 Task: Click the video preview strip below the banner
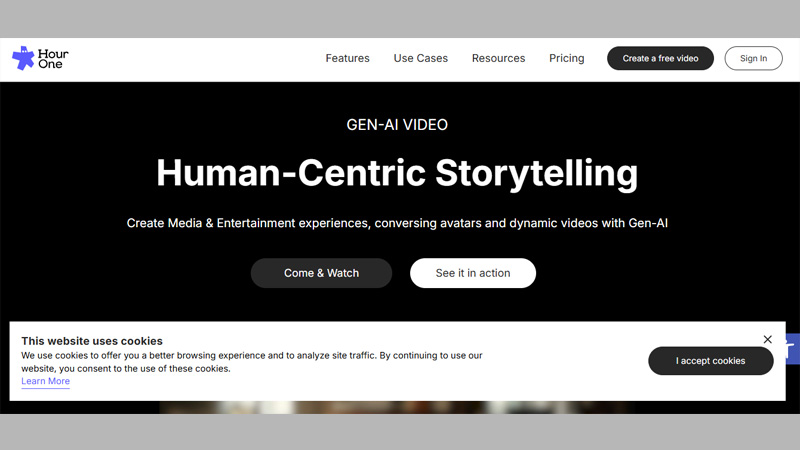click(400, 407)
